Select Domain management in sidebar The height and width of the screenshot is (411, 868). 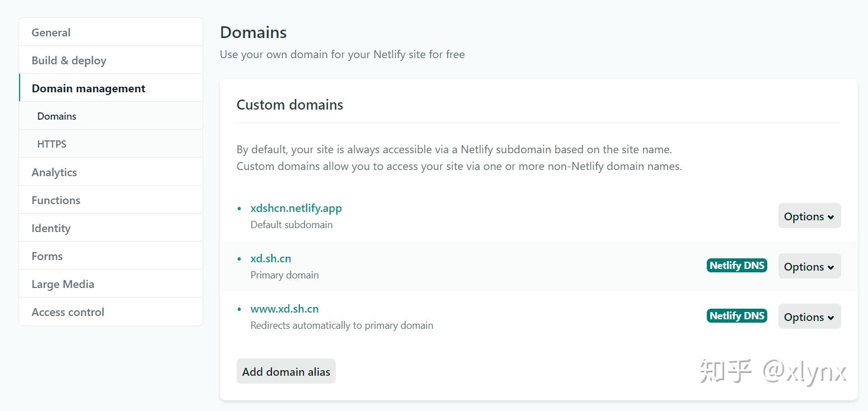pyautogui.click(x=88, y=88)
